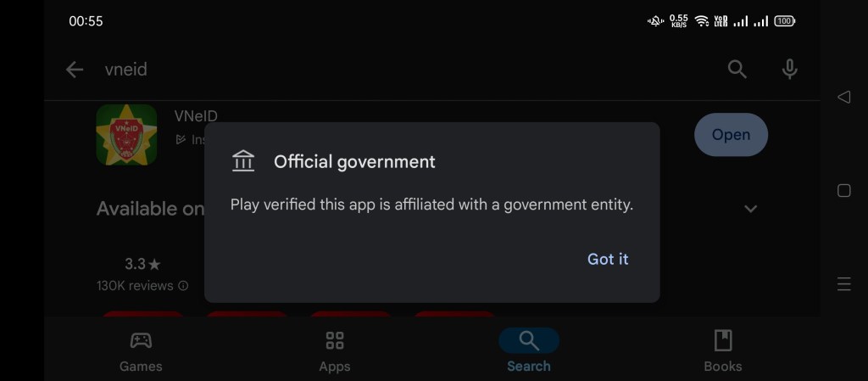The height and width of the screenshot is (381, 868).
Task: Go to the Books tab
Action: 722,351
